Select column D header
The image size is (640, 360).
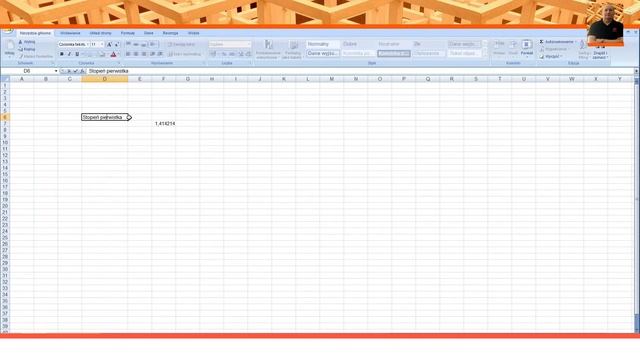[x=104, y=79]
